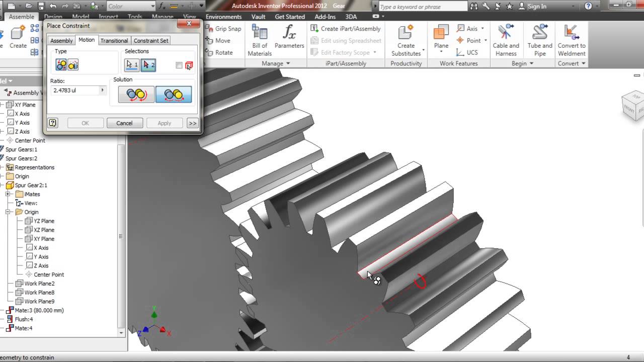644x362 pixels.
Task: Create a UCS
Action: pos(467,53)
